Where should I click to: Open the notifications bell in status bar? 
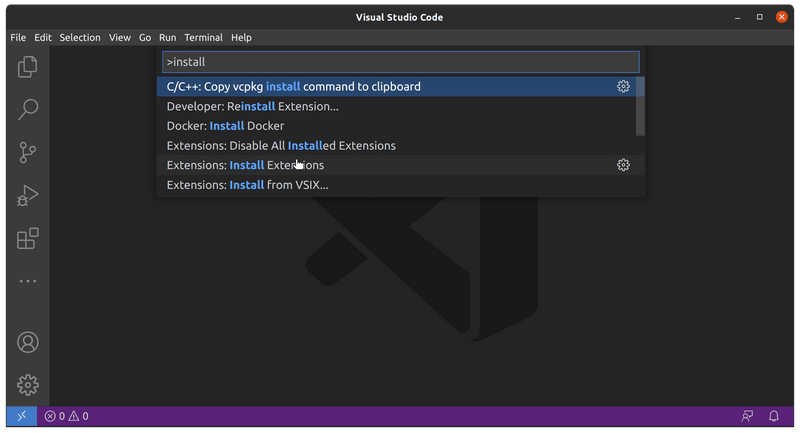[774, 416]
